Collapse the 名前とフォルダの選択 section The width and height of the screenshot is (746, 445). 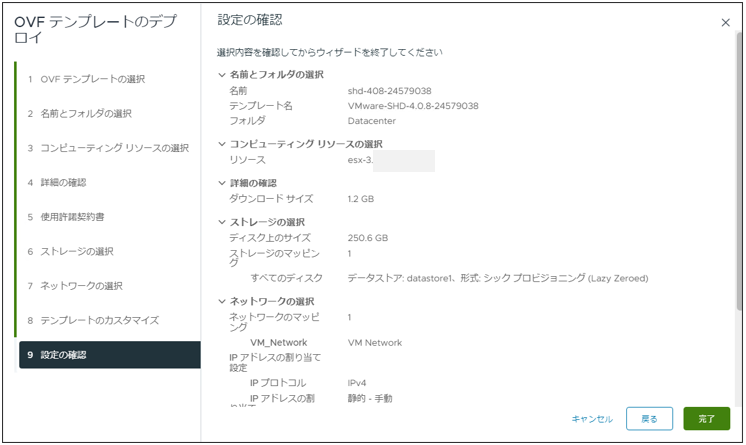[222, 75]
